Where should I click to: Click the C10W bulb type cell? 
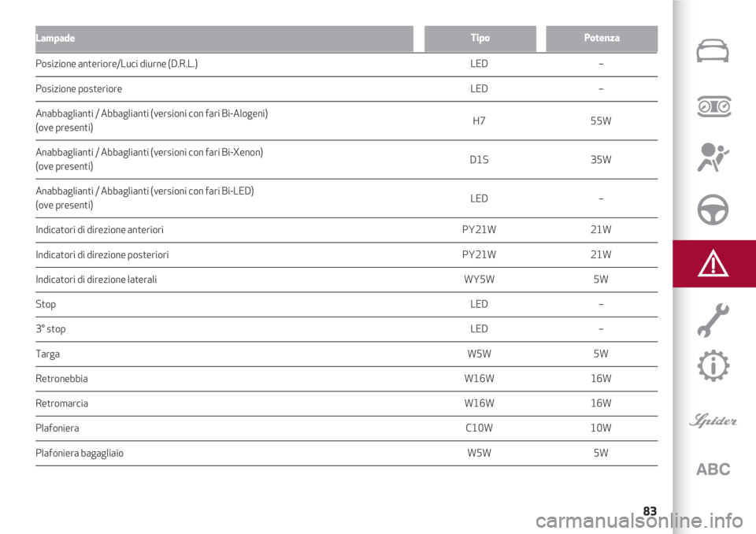coord(480,428)
